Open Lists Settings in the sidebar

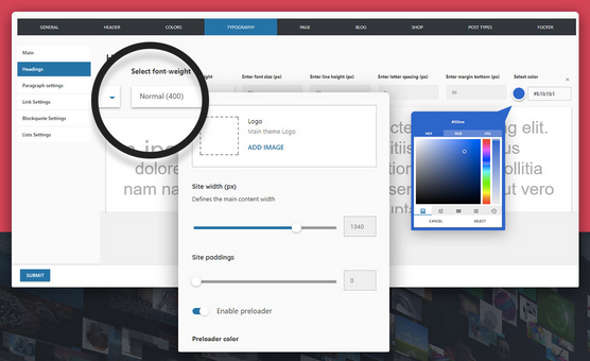point(54,135)
